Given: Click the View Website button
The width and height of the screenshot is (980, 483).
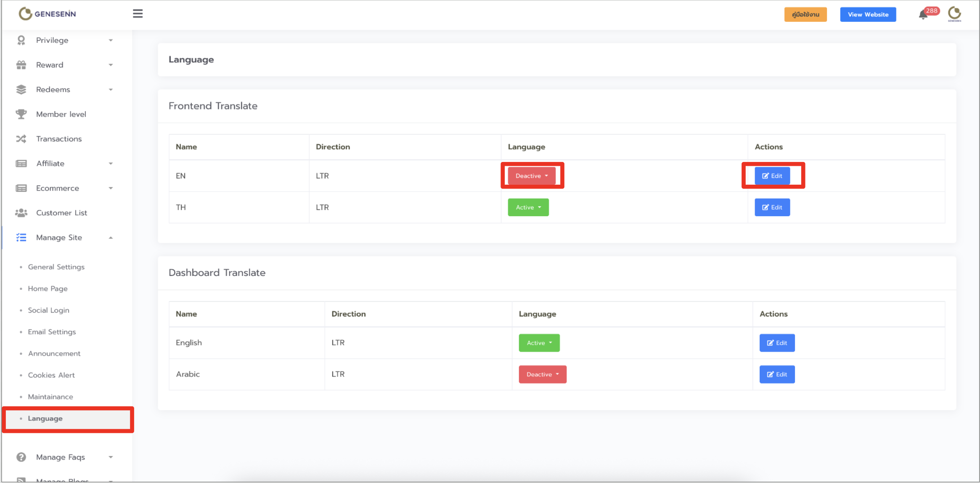Looking at the screenshot, I should 868,14.
